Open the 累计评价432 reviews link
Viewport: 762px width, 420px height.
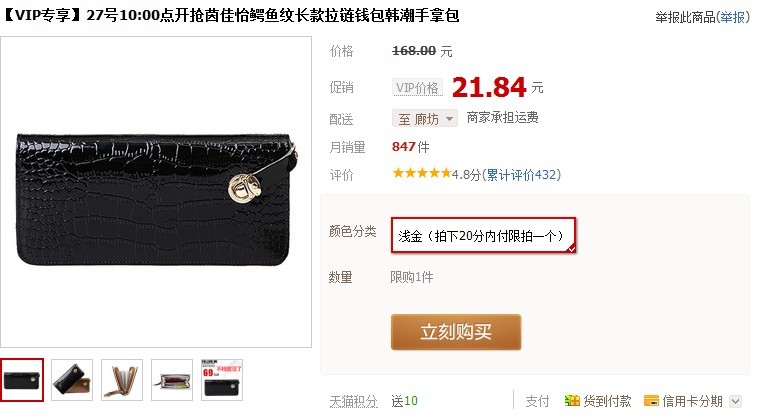pos(521,175)
